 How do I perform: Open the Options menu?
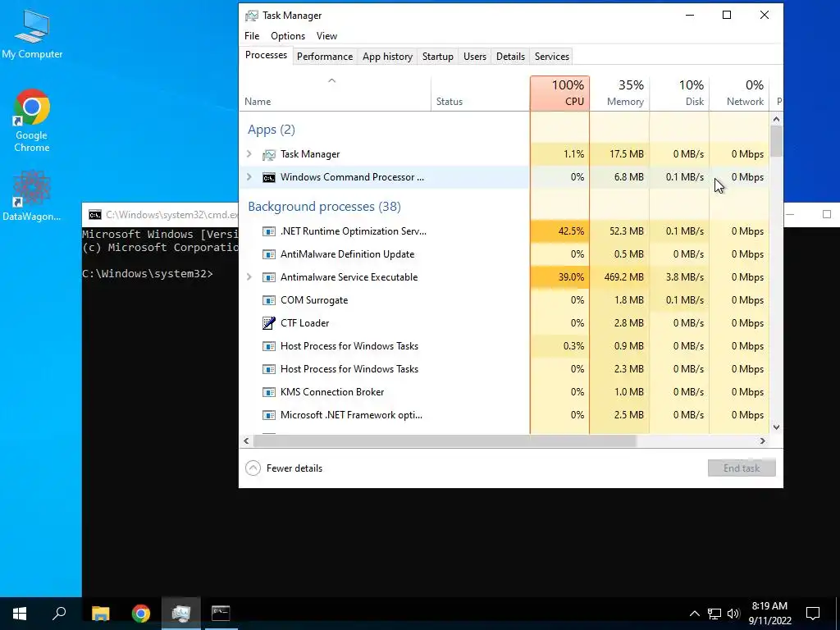coord(288,36)
